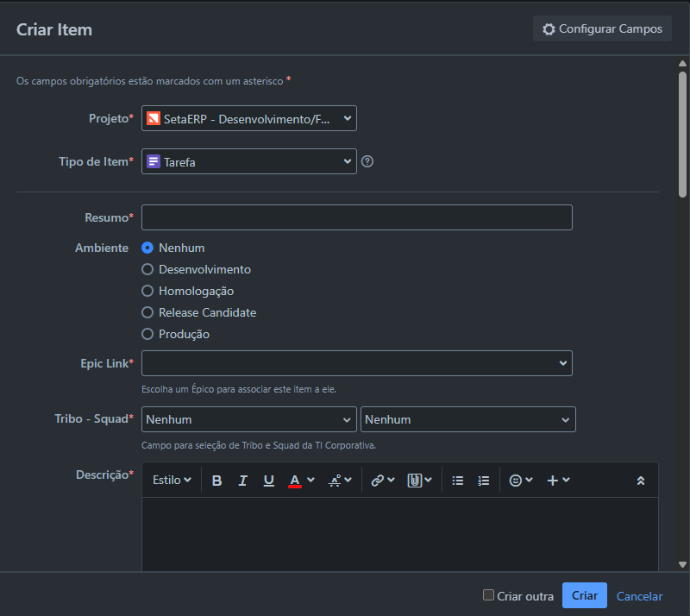Image resolution: width=690 pixels, height=616 pixels.
Task: Select the Desenvolvimento environment option
Action: coord(147,269)
